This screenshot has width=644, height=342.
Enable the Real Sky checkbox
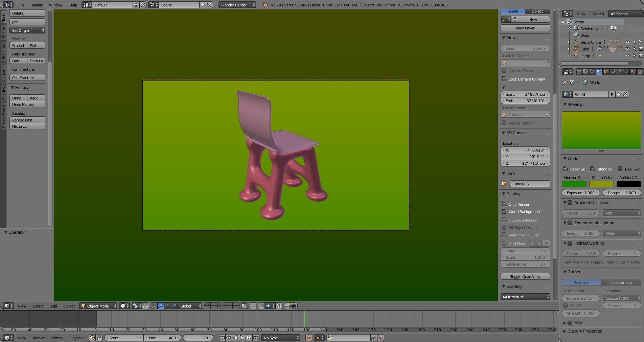pyautogui.click(x=620, y=169)
